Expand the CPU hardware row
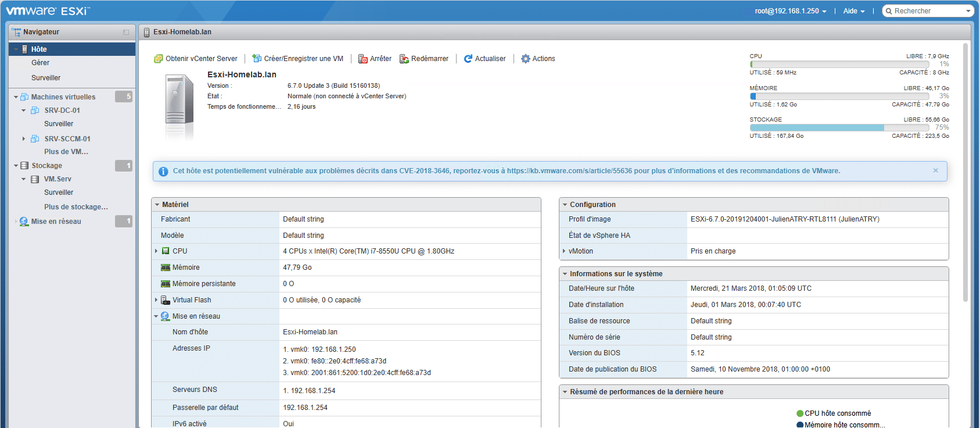The width and height of the screenshot is (980, 428). 156,251
